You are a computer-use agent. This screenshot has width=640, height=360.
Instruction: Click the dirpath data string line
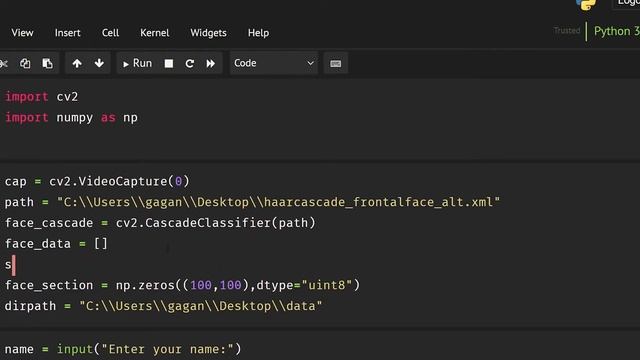pyautogui.click(x=163, y=306)
